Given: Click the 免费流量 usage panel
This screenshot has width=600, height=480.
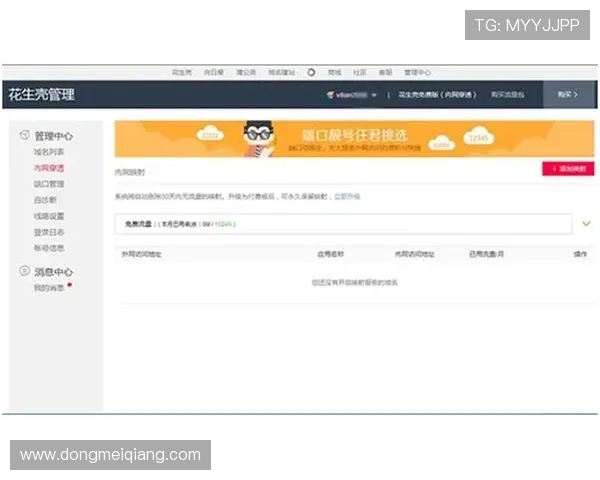Looking at the screenshot, I should tap(344, 224).
